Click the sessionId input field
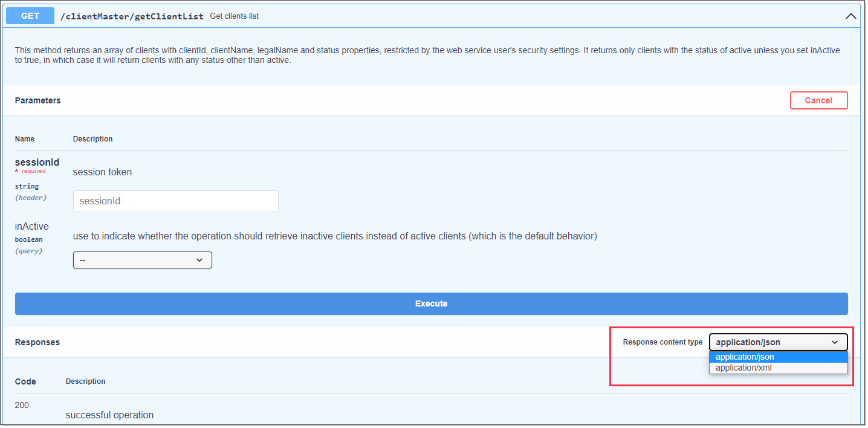 175,201
